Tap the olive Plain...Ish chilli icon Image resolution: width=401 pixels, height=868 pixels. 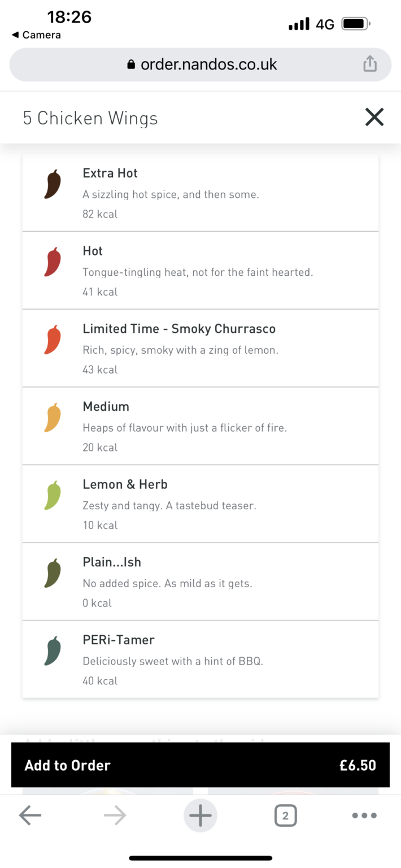point(53,574)
